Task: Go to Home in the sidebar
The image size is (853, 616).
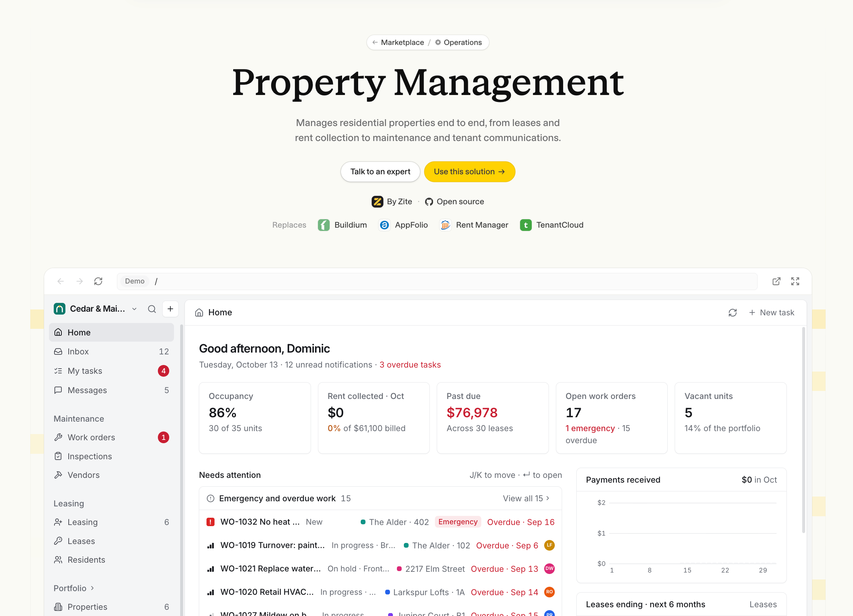Action: (111, 332)
